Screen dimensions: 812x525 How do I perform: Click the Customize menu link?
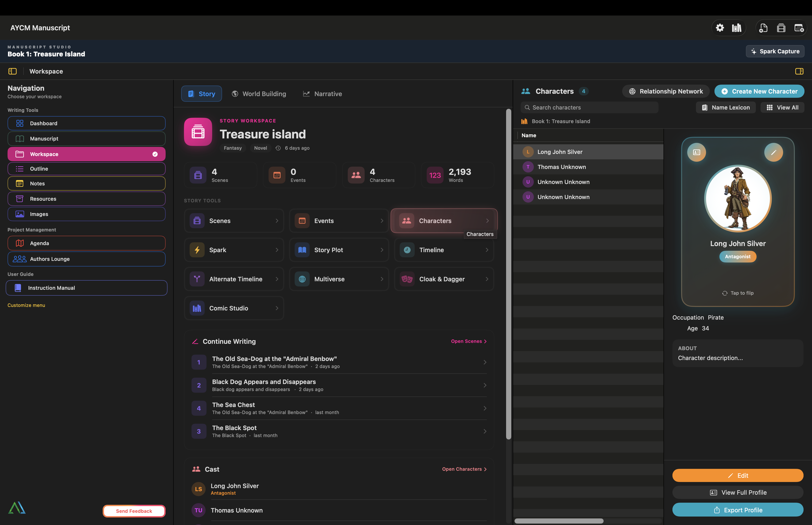(26, 305)
